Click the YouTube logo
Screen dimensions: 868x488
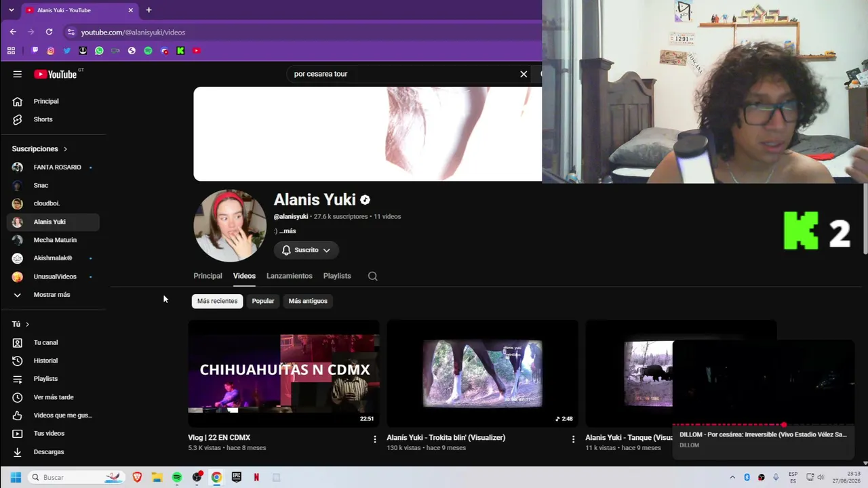pyautogui.click(x=56, y=74)
